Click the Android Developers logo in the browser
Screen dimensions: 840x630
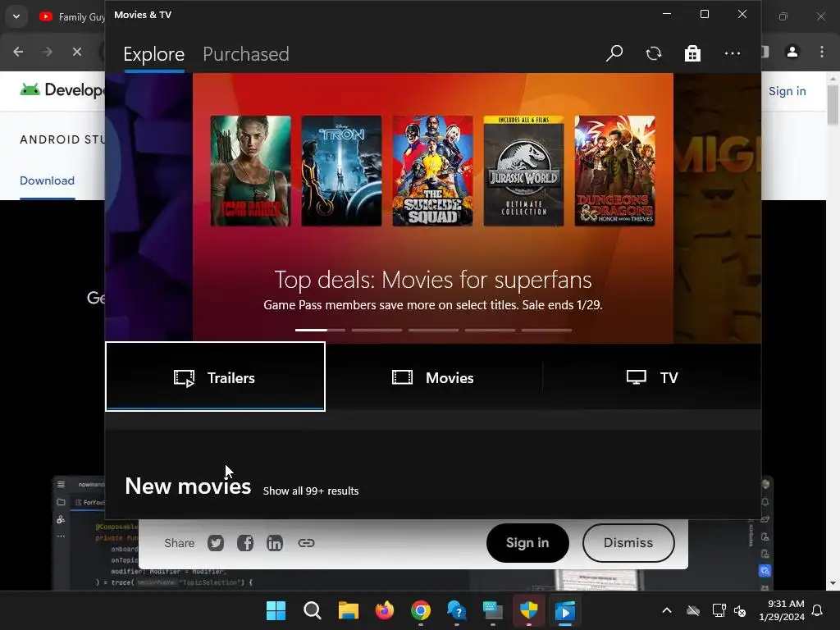tap(62, 89)
